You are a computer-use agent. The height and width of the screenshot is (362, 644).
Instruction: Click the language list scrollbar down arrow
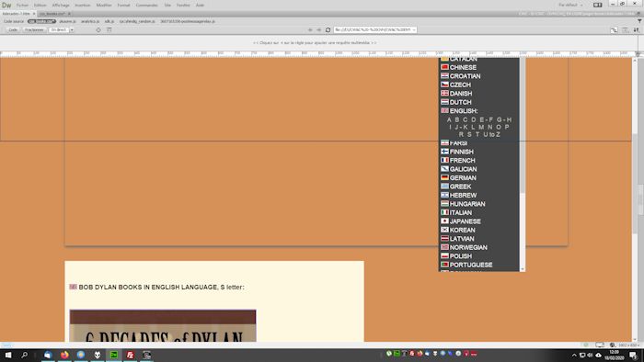[x=523, y=269]
